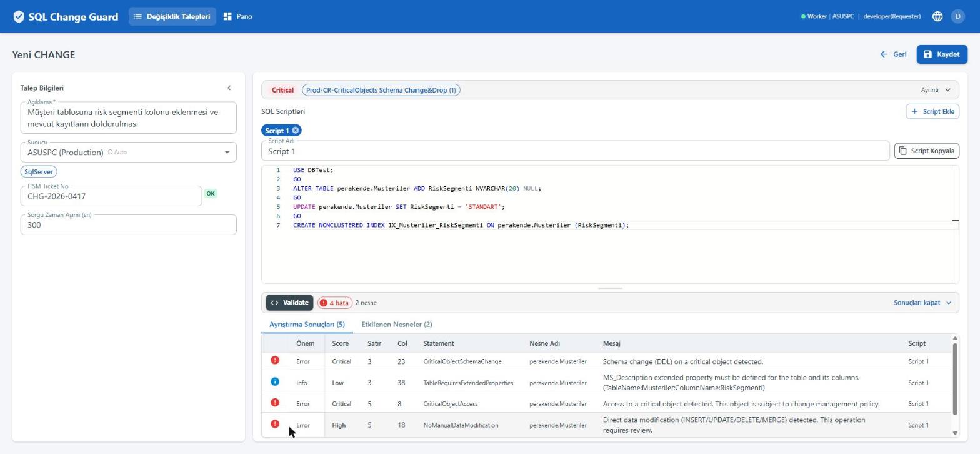Edit the Script Adı input field
The image size is (980, 454).
click(575, 151)
